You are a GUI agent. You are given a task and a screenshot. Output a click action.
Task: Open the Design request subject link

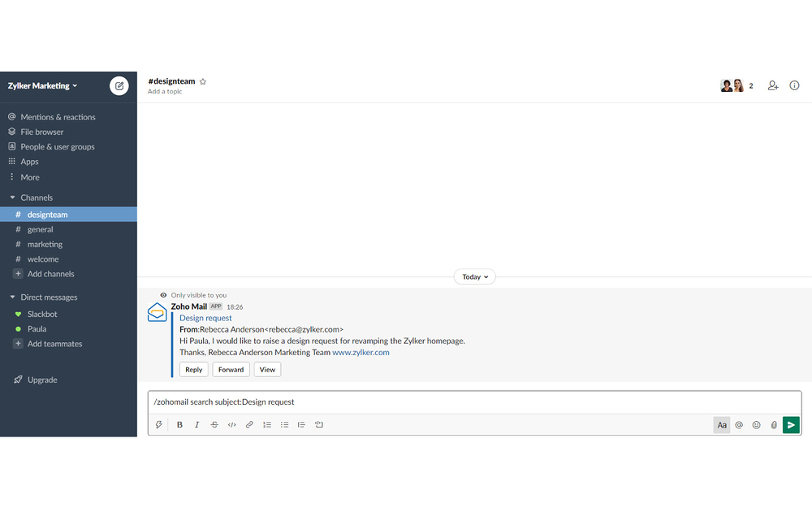tap(205, 319)
